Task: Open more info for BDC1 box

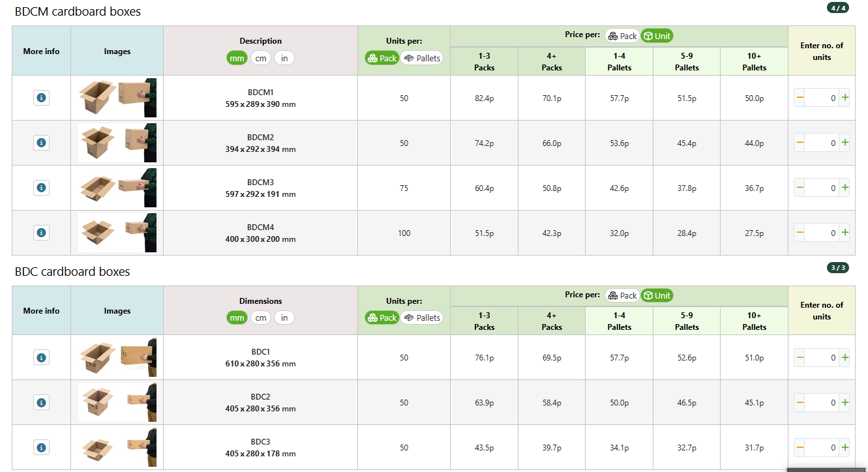Action: pos(41,357)
